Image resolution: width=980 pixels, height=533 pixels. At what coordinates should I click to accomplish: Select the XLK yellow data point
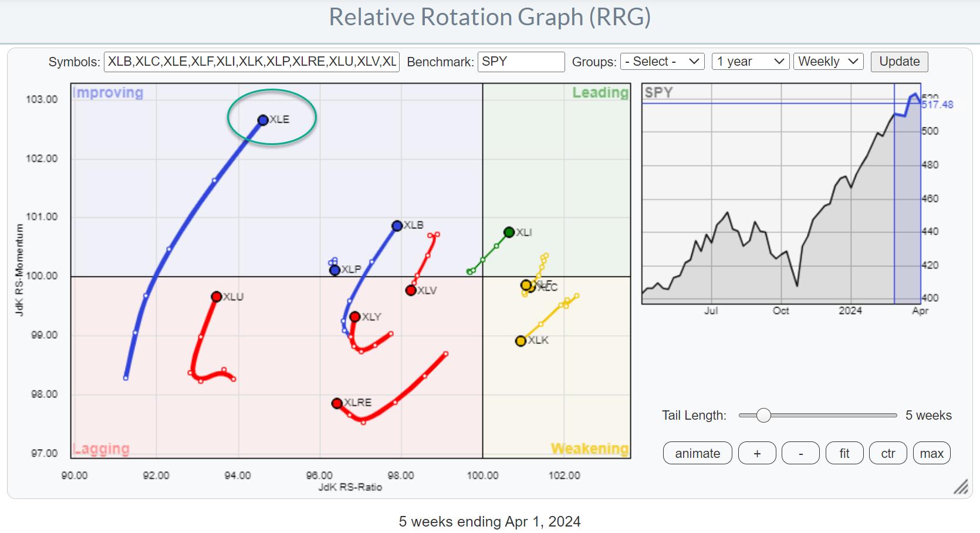pos(521,341)
